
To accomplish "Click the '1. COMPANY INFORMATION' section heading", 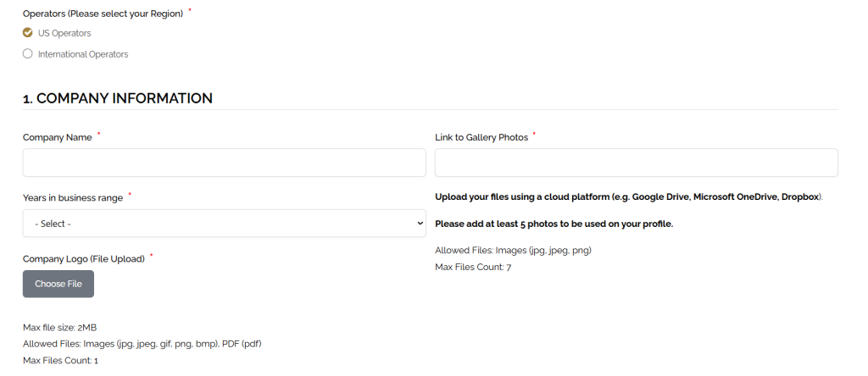I will [118, 98].
